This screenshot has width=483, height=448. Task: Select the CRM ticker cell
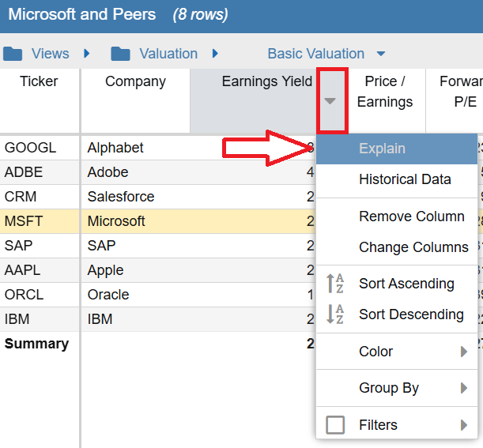[40, 197]
